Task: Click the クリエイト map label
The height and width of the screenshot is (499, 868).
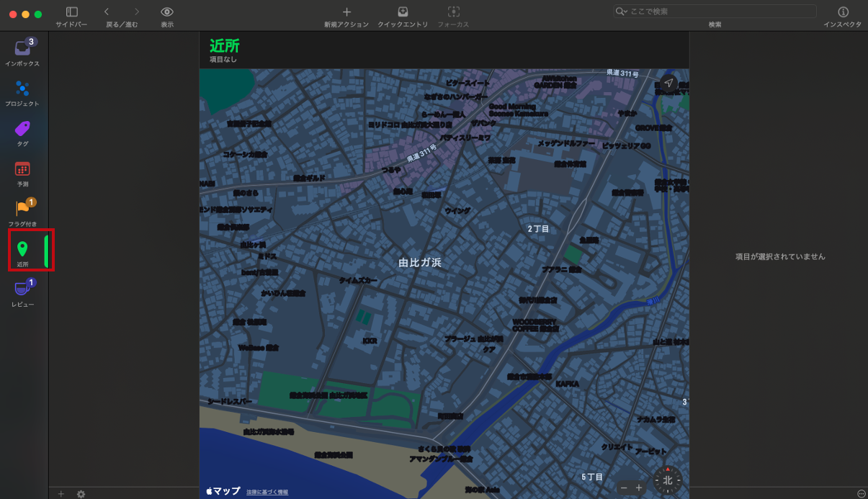Action: (617, 447)
